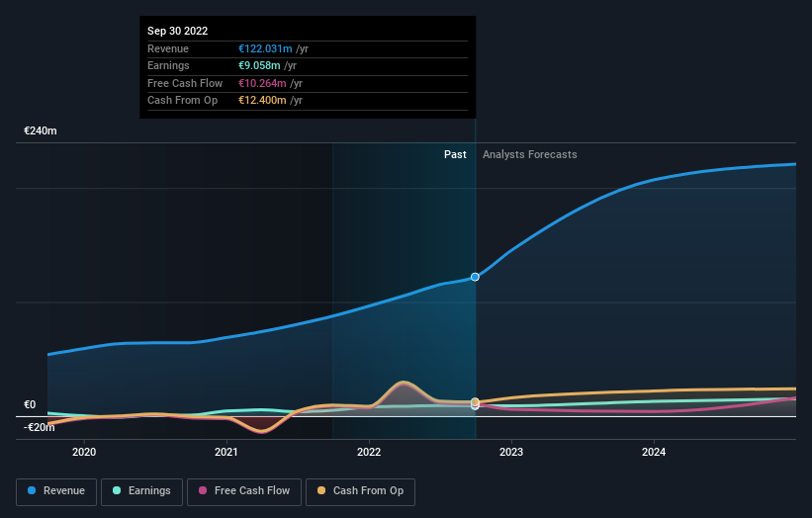
Task: Click the 2021 x-axis label
Action: 226,452
